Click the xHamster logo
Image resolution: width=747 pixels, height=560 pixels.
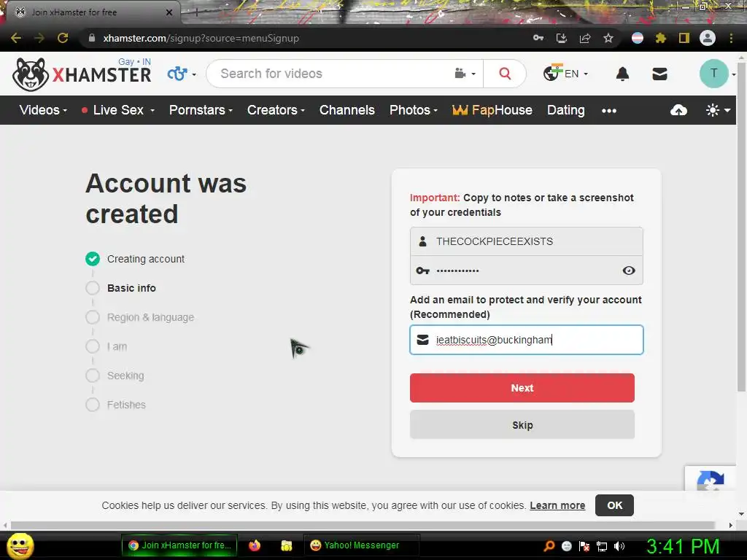click(82, 74)
